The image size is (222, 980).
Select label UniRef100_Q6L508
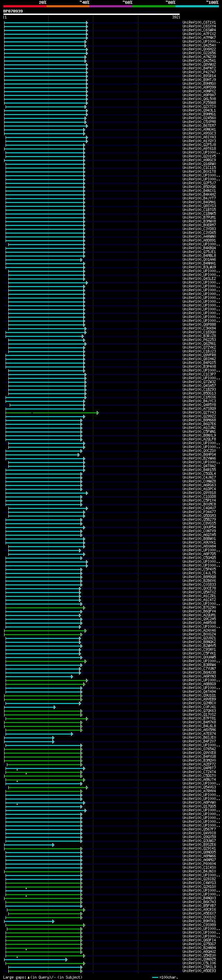point(199,99)
